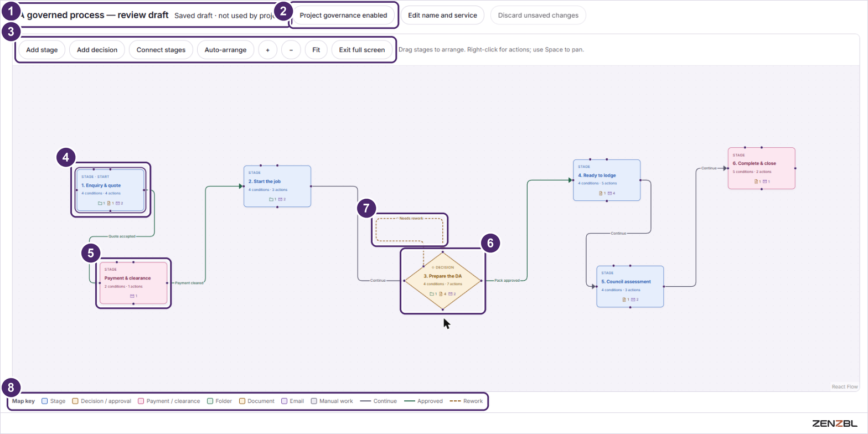Click the Quote accepted connector label
This screenshot has height=434, width=868.
click(122, 236)
